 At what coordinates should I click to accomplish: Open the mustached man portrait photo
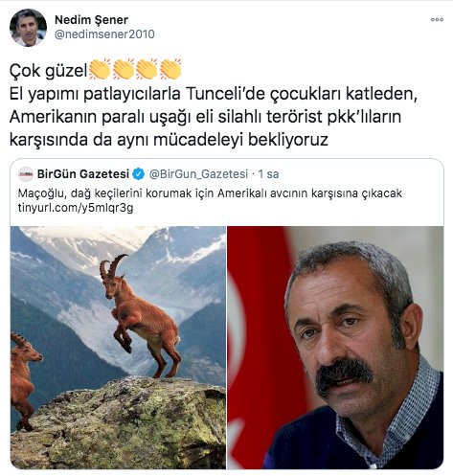[335, 348]
